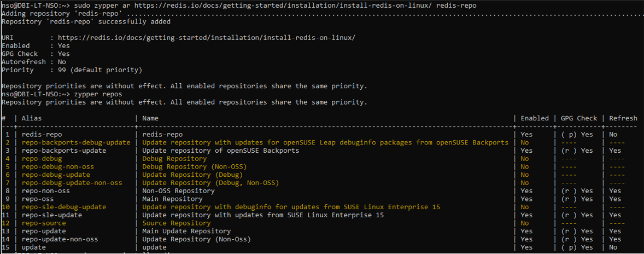The image size is (644, 254).
Task: Click the 'zypper repos' command text
Action: (98, 94)
